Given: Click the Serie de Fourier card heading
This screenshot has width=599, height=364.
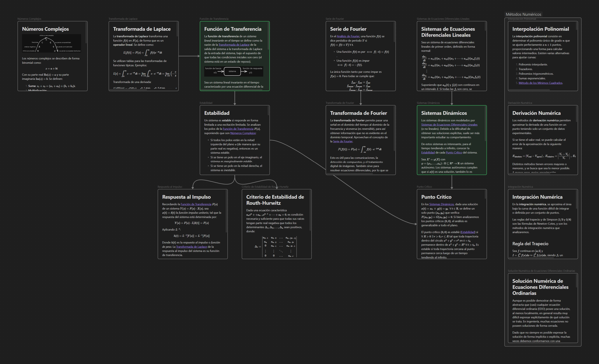Looking at the screenshot, I should click(348, 29).
